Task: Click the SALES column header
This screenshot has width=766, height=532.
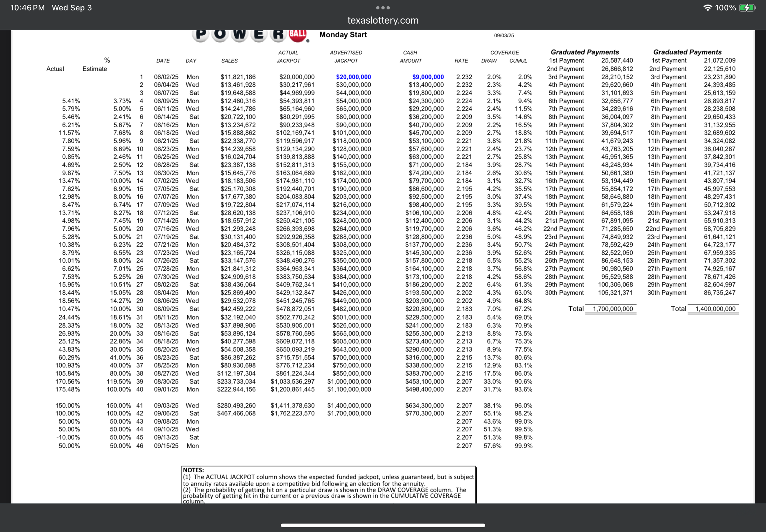Action: 229,61
